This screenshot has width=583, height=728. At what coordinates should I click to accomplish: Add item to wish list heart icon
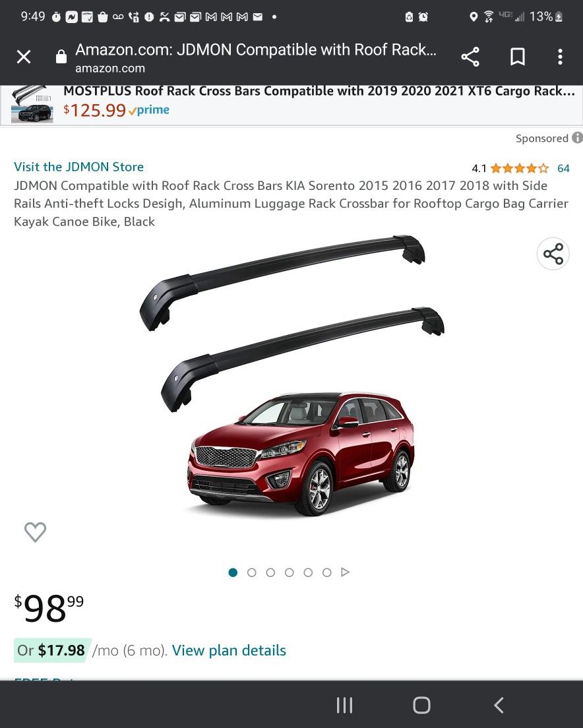pos(35,532)
